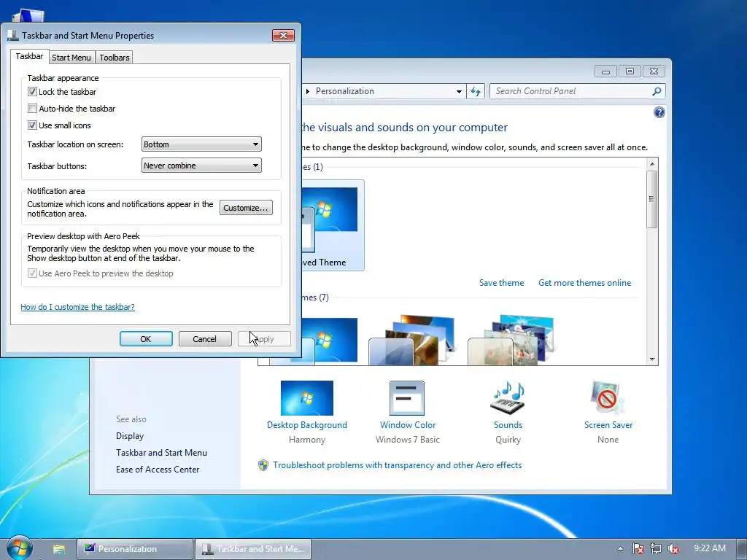Screen dimensions: 747x560
Task: Click the theme list scroll up arrow
Action: [652, 164]
